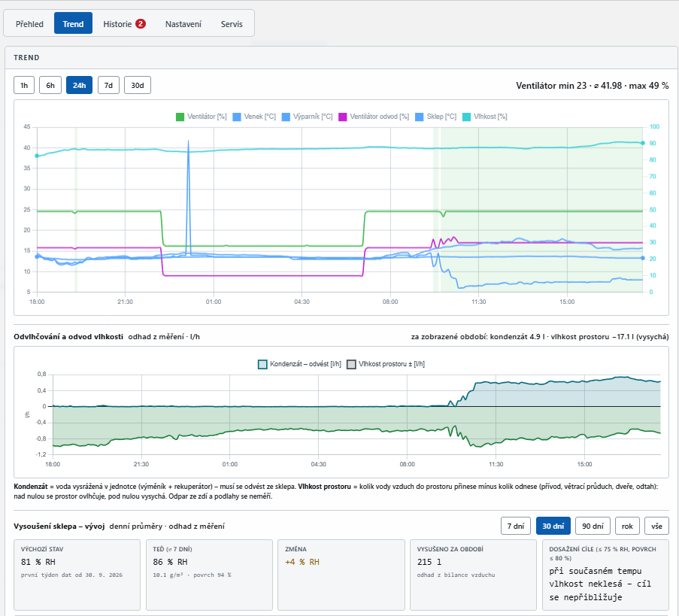The image size is (679, 616).
Task: Hide the Venek [°C] series
Action: click(x=254, y=117)
